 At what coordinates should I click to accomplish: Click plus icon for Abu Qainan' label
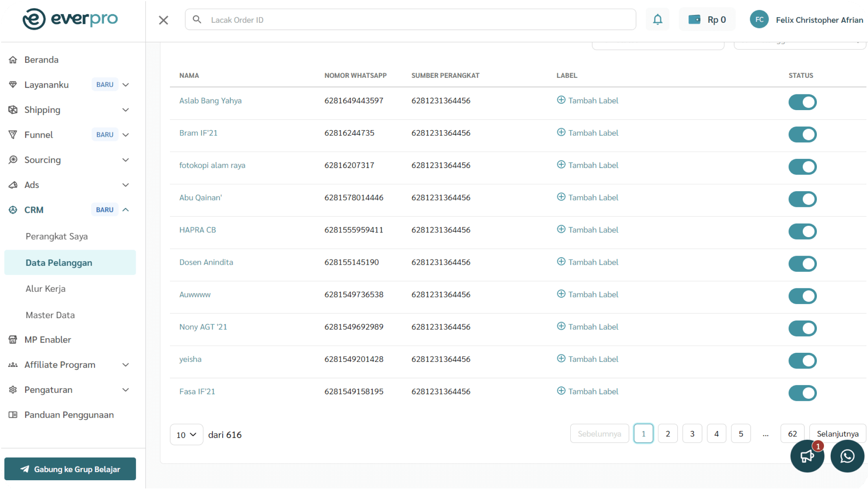point(561,197)
